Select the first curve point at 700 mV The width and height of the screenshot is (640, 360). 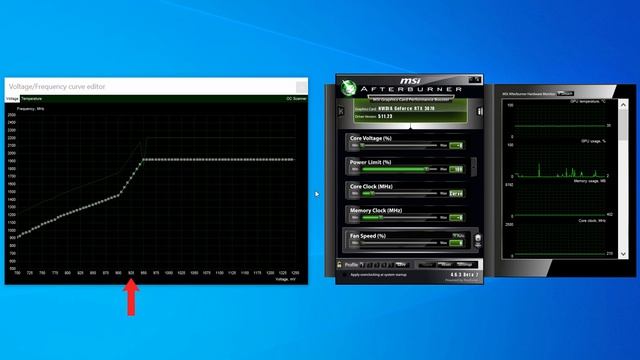[x=18, y=237]
